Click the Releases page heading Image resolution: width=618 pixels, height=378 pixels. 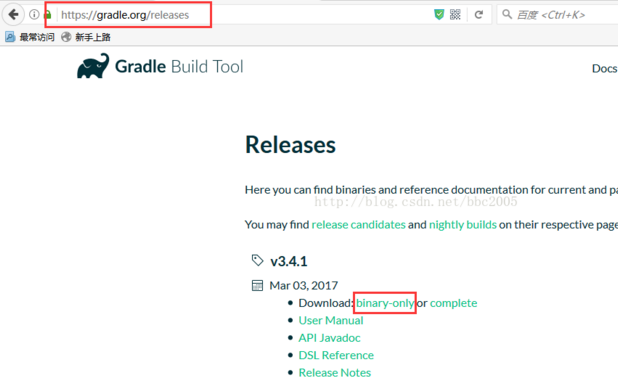(x=290, y=145)
